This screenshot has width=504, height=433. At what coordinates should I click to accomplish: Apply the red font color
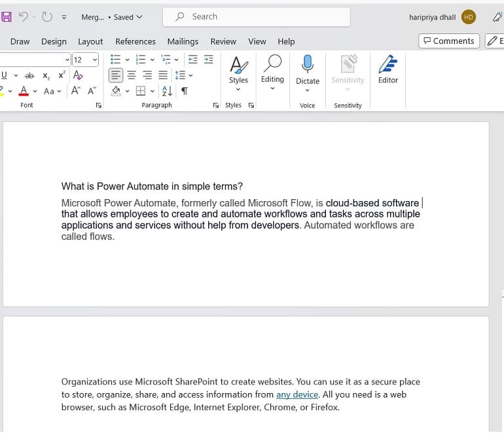[24, 90]
